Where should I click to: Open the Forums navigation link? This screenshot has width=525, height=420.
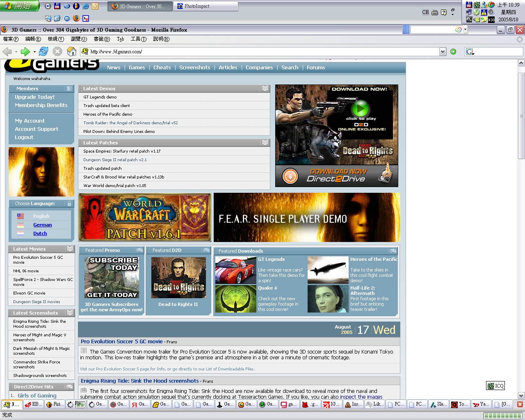pyautogui.click(x=316, y=68)
